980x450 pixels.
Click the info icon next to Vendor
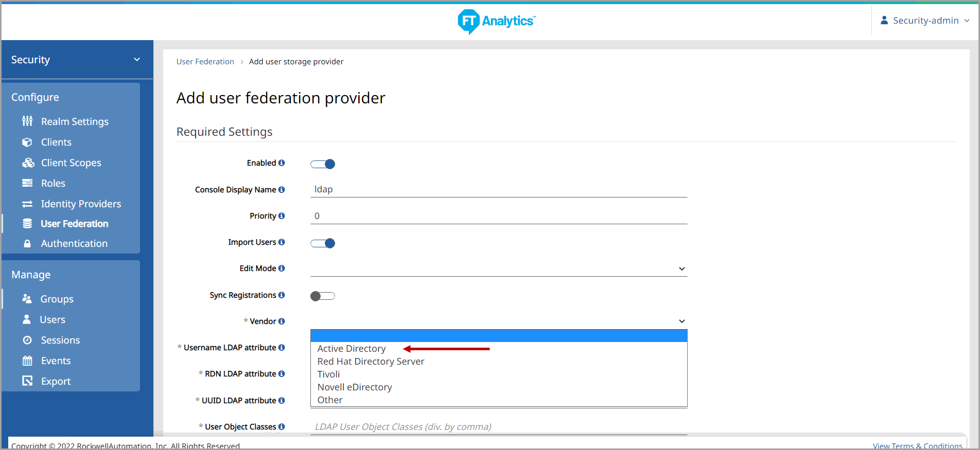[282, 321]
